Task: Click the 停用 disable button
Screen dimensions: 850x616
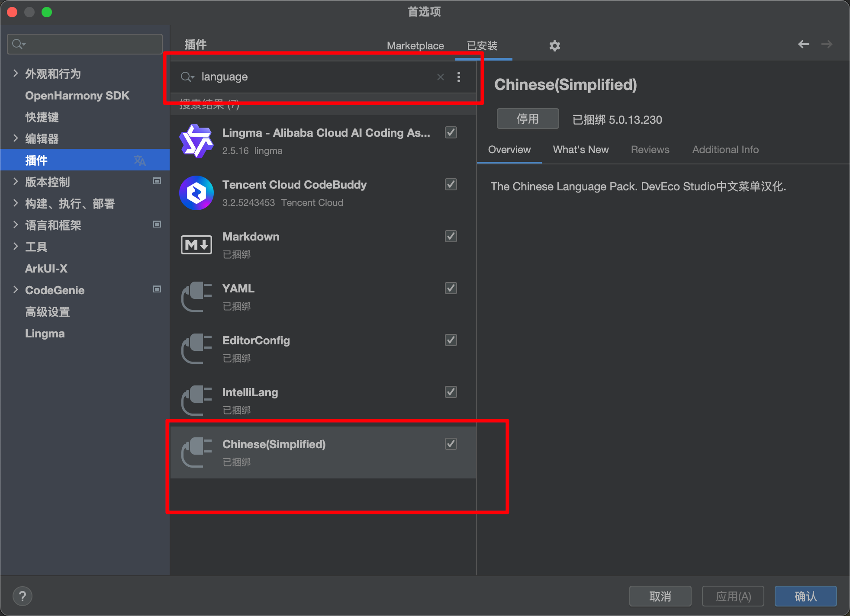Action: pyautogui.click(x=528, y=119)
